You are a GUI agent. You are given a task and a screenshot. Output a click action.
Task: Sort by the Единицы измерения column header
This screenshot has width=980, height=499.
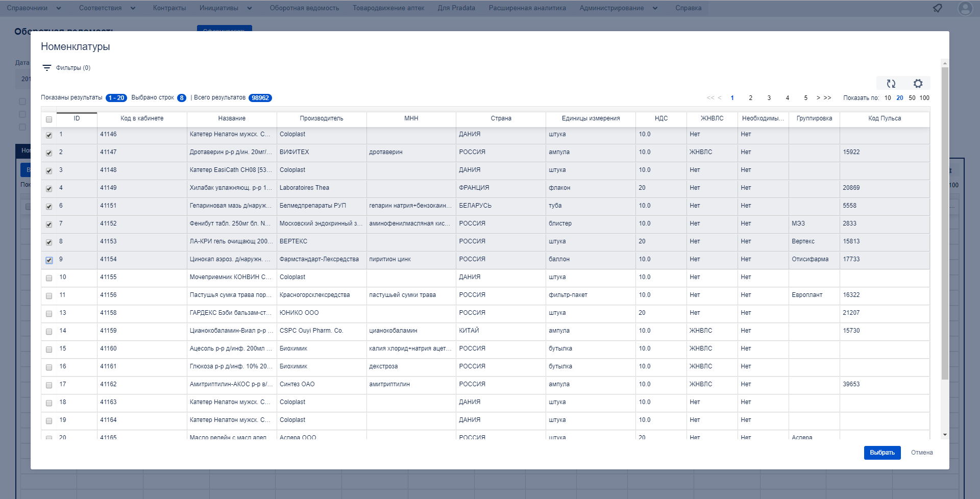591,118
